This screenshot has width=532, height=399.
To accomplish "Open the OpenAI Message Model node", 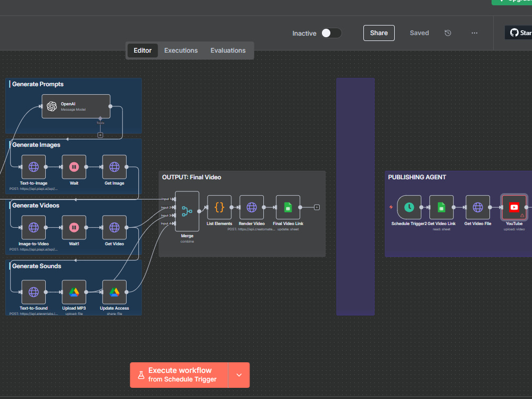I will (x=76, y=106).
